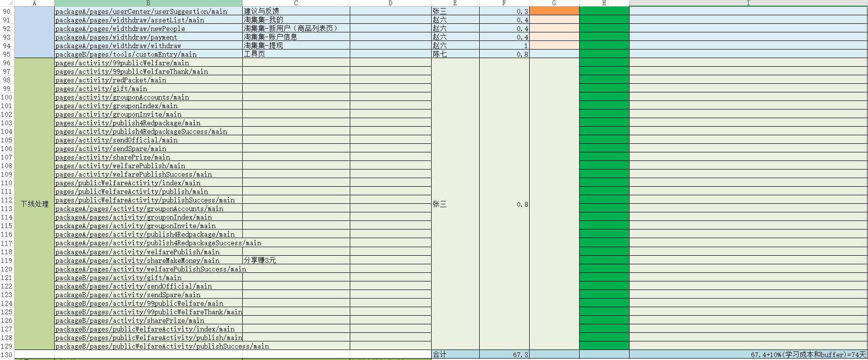Select packageB/pages/activity/sendSpare/main cell
Image resolution: width=868 pixels, height=360 pixels.
148,294
